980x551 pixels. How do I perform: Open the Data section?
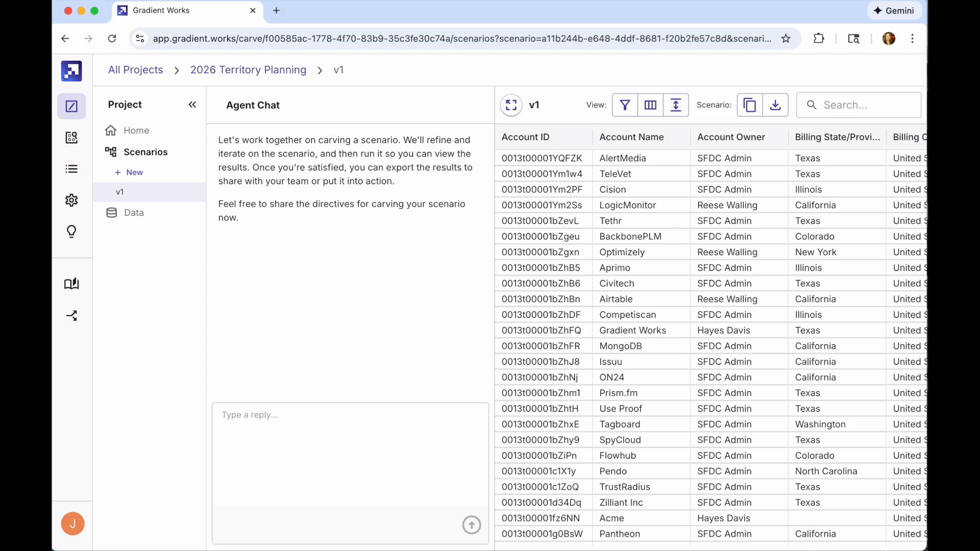[134, 213]
